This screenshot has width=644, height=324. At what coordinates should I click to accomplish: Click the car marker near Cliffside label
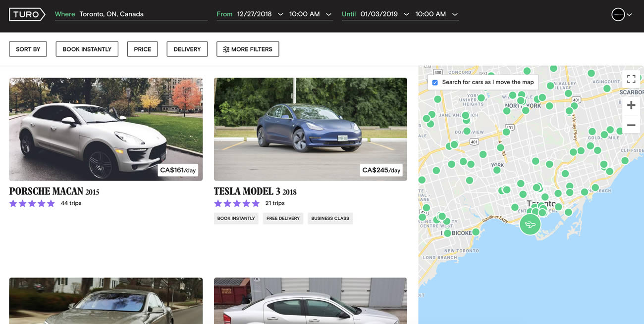[x=625, y=161]
